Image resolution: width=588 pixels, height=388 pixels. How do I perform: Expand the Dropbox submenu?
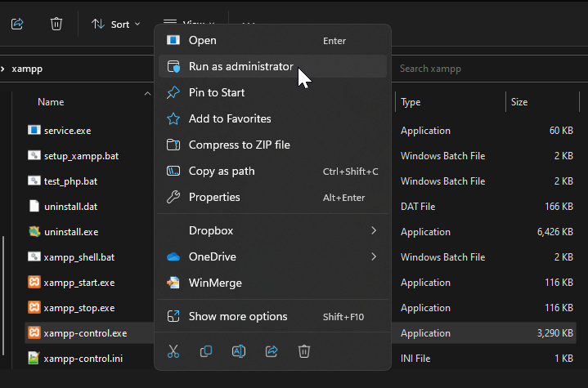272,230
